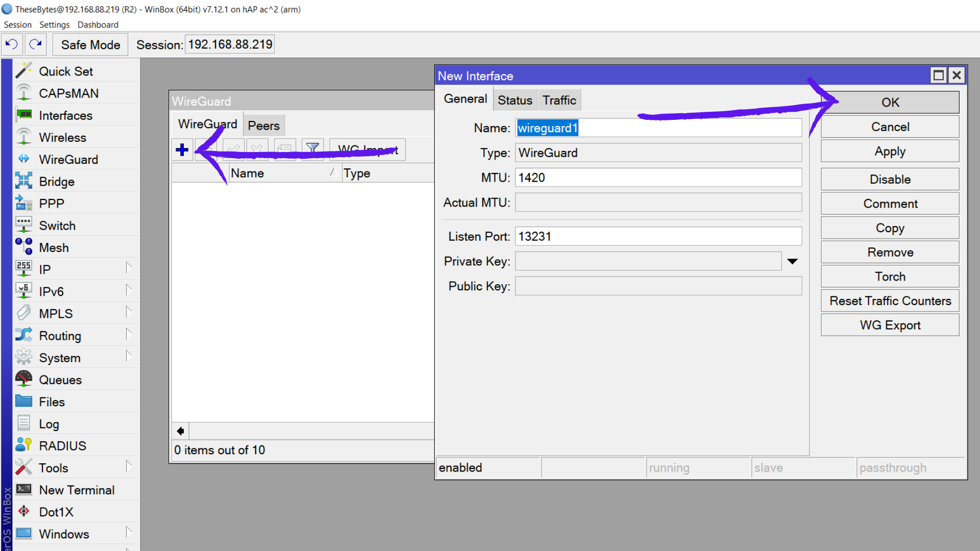This screenshot has width=980, height=551.
Task: Expand the Routing submenu
Action: [60, 336]
